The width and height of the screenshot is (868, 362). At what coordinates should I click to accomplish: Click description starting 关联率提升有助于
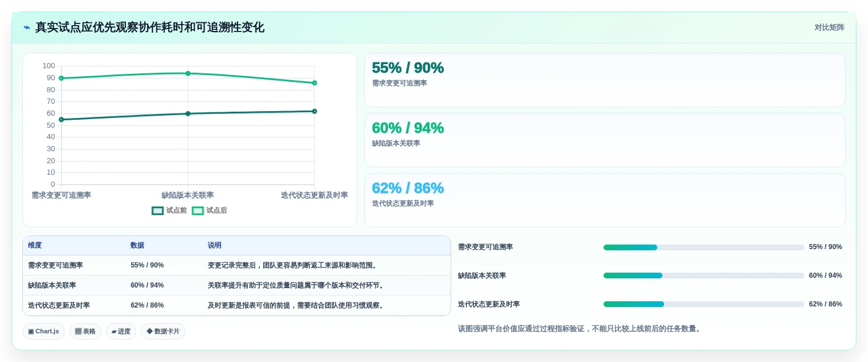coord(297,285)
